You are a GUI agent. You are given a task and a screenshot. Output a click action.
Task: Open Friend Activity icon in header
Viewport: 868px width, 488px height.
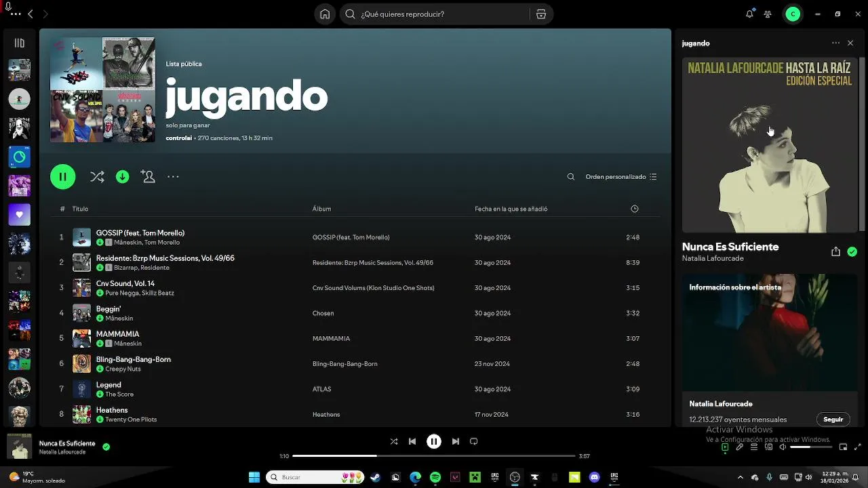[768, 14]
